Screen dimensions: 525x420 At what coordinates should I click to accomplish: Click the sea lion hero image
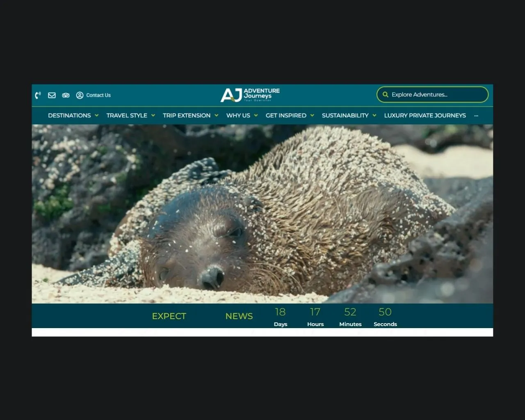262,213
